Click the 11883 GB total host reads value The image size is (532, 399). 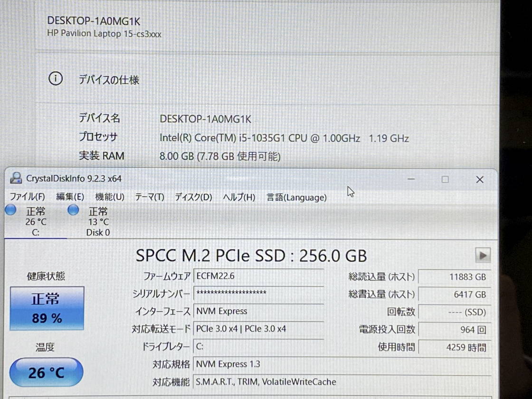pyautogui.click(x=455, y=277)
